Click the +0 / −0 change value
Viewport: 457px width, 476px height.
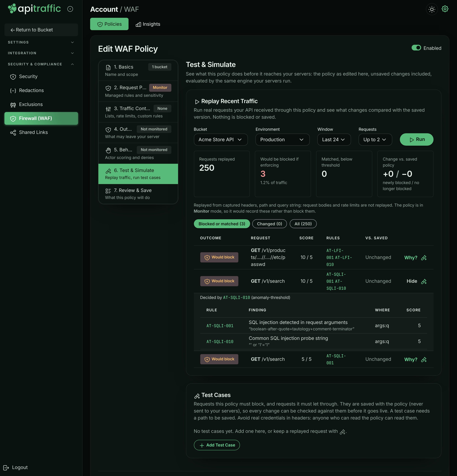[397, 174]
